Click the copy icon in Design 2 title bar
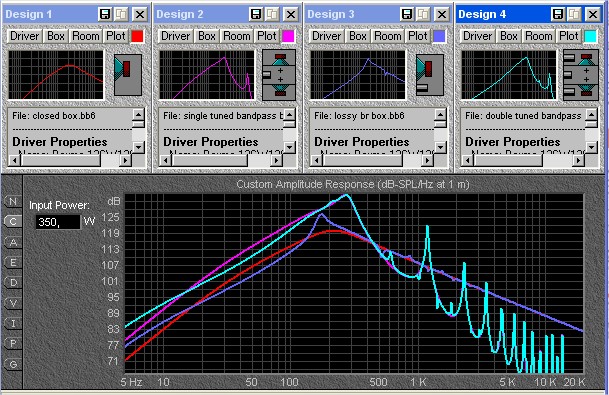This screenshot has width=609, height=395. pos(272,14)
